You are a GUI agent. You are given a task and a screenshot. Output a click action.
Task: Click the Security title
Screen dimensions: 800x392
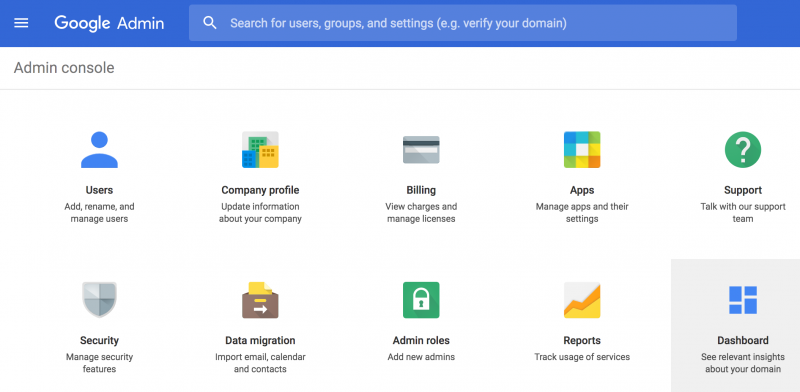click(x=99, y=340)
